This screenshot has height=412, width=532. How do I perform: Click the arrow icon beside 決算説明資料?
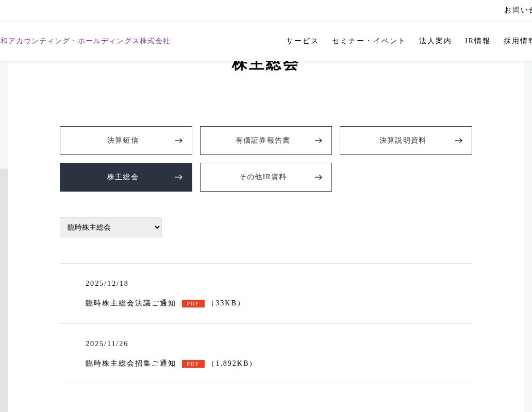pyautogui.click(x=459, y=141)
